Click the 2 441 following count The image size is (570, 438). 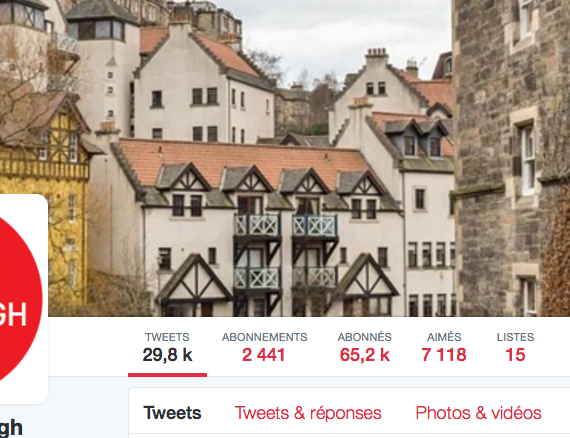click(x=264, y=355)
